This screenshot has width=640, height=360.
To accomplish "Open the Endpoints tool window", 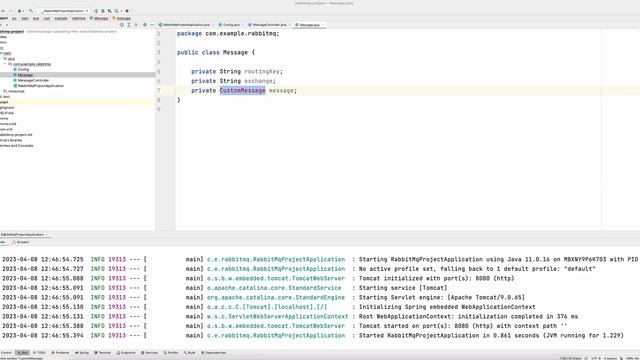I will tap(126, 353).
